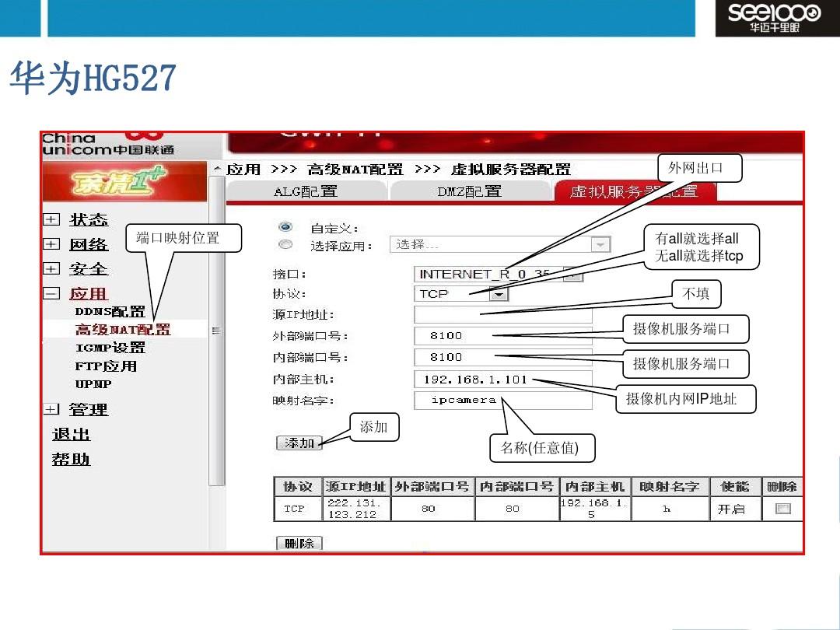840x630 pixels.
Task: Select the 选择应用 radio button
Action: (x=285, y=245)
